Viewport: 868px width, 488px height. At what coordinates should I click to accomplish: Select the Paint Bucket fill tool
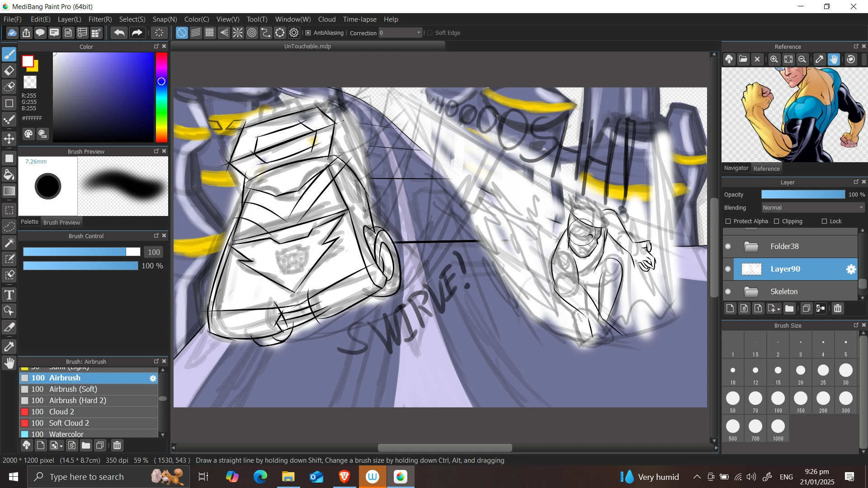click(x=9, y=174)
